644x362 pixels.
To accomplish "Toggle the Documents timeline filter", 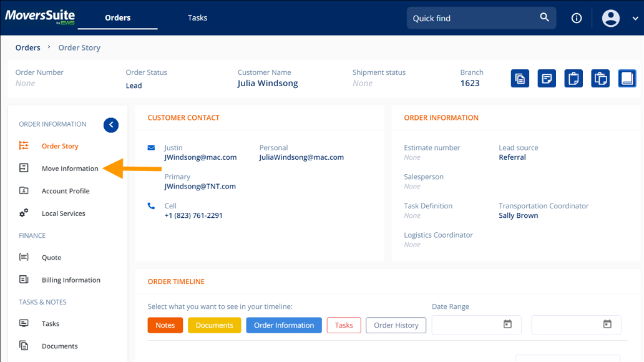I will tap(214, 325).
